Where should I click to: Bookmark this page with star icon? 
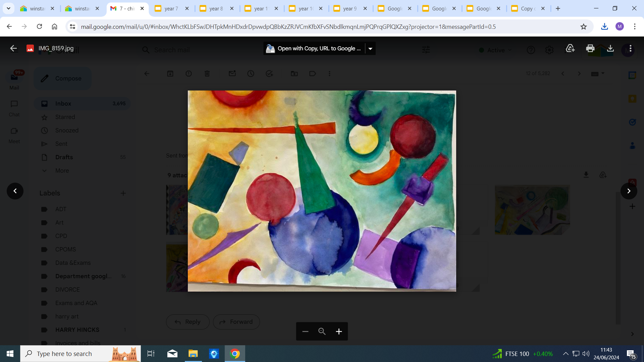pyautogui.click(x=584, y=26)
